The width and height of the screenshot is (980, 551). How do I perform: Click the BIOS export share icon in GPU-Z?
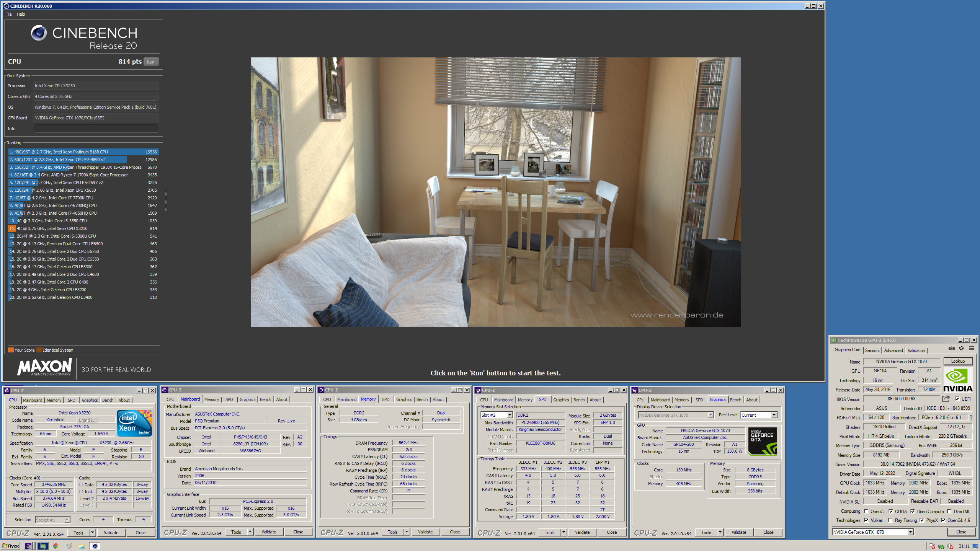(x=946, y=399)
